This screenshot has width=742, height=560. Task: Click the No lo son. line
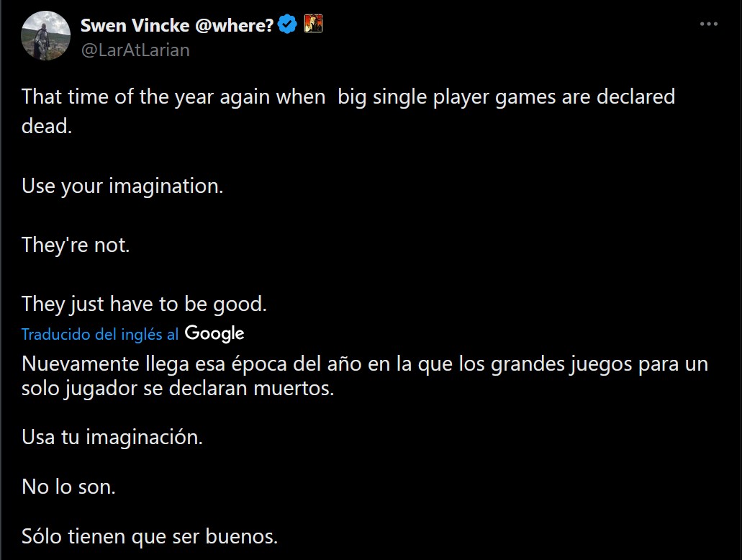click(68, 487)
